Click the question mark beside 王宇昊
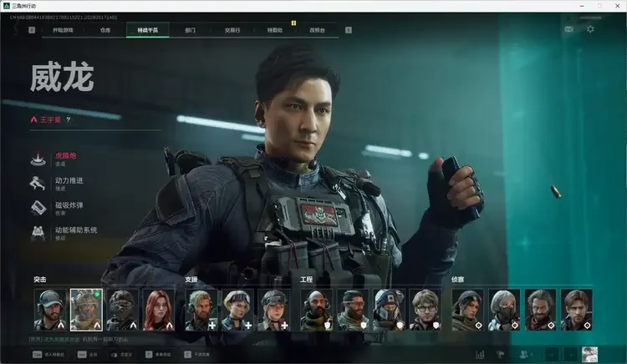The image size is (627, 364). [x=68, y=119]
